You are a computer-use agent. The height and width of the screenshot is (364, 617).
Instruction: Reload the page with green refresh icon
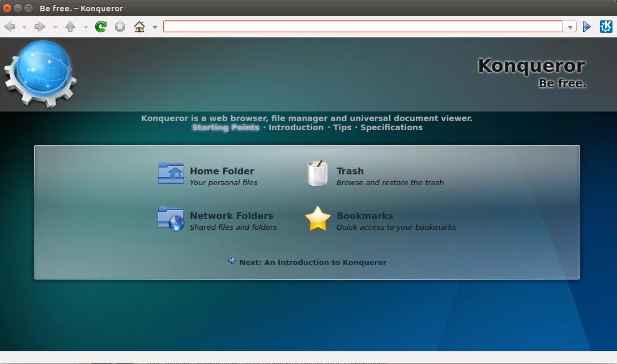tap(101, 27)
